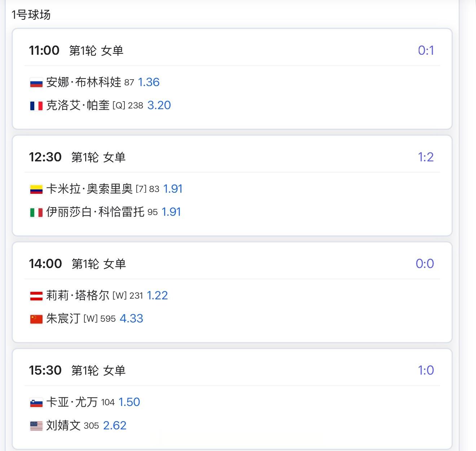
Task: View the 0:1 score of 11:00 match
Action: (426, 50)
